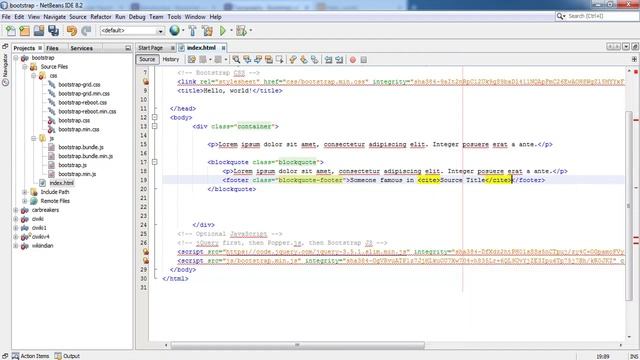
Task: Start macro recording with red circle icon
Action: (x=353, y=60)
